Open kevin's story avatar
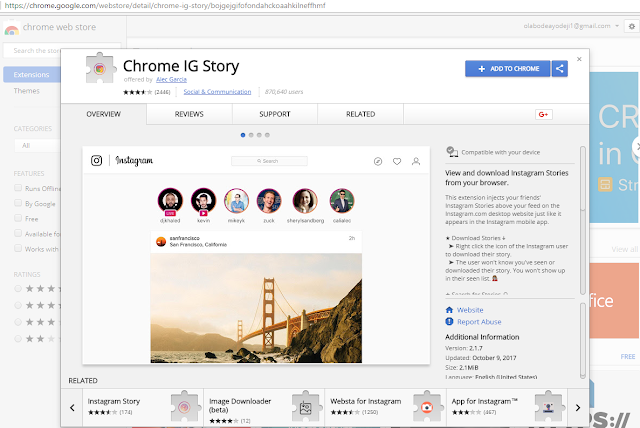 pyautogui.click(x=203, y=200)
